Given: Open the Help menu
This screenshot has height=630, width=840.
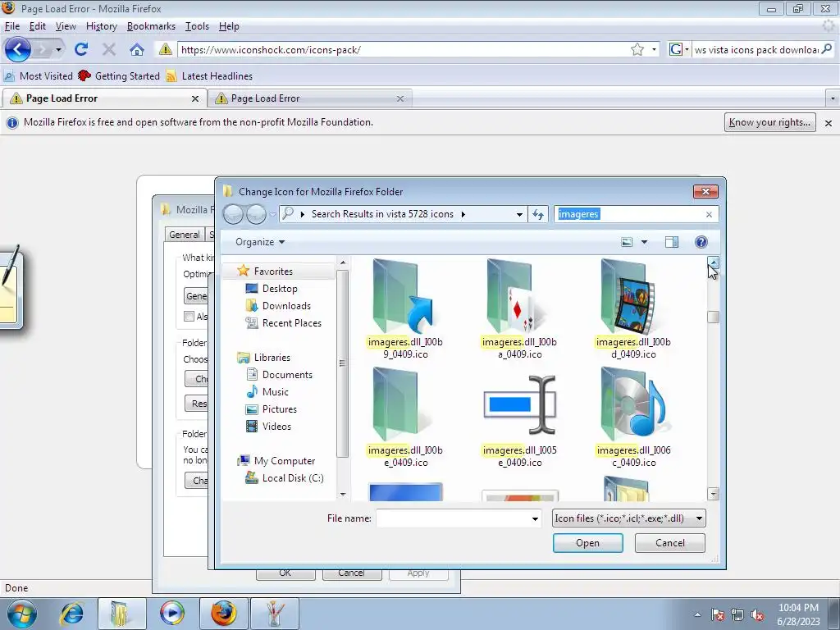Looking at the screenshot, I should (229, 26).
